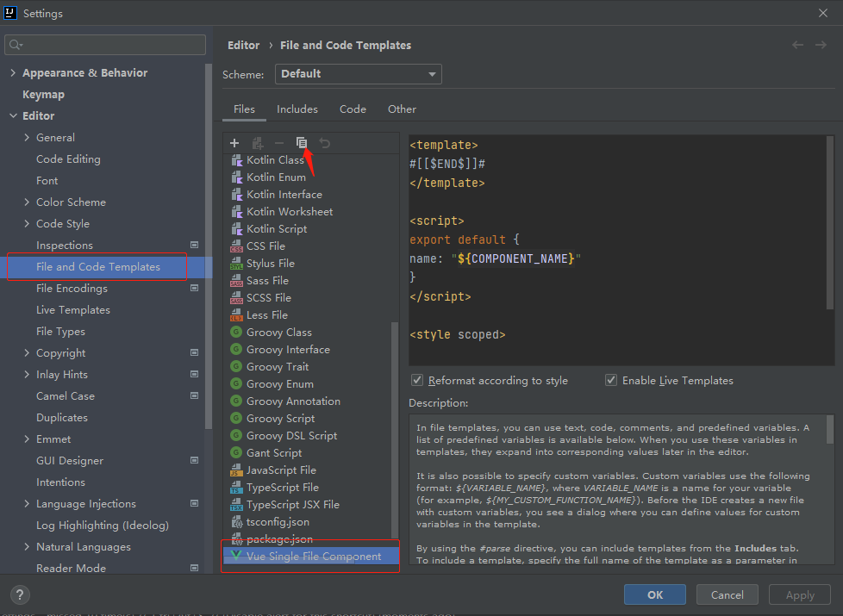Select the package.json template

click(279, 539)
